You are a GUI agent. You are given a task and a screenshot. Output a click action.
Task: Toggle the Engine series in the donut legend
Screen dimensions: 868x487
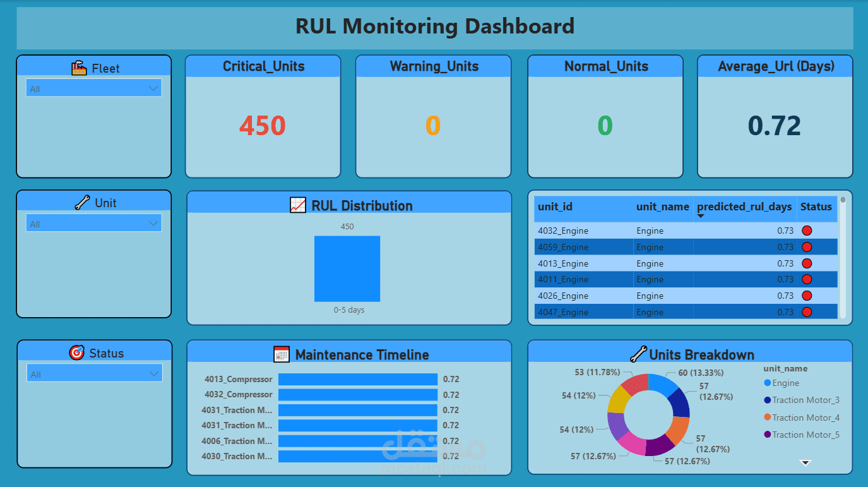coord(781,382)
